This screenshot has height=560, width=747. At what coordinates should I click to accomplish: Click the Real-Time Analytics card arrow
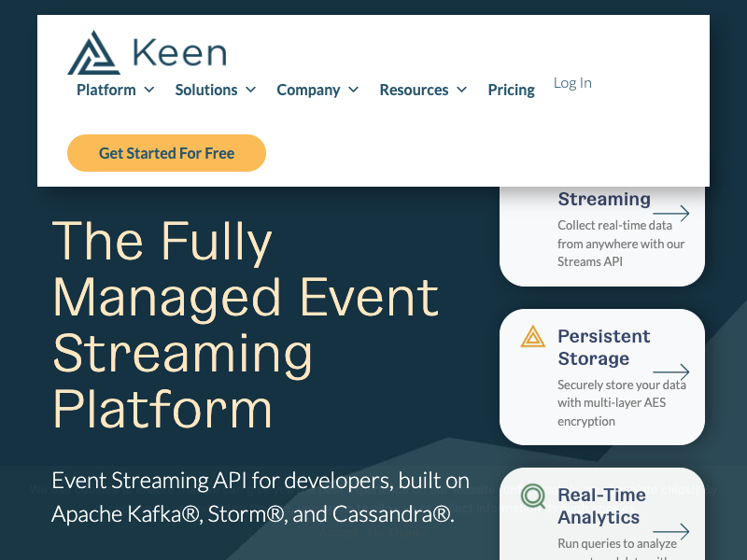(x=670, y=531)
